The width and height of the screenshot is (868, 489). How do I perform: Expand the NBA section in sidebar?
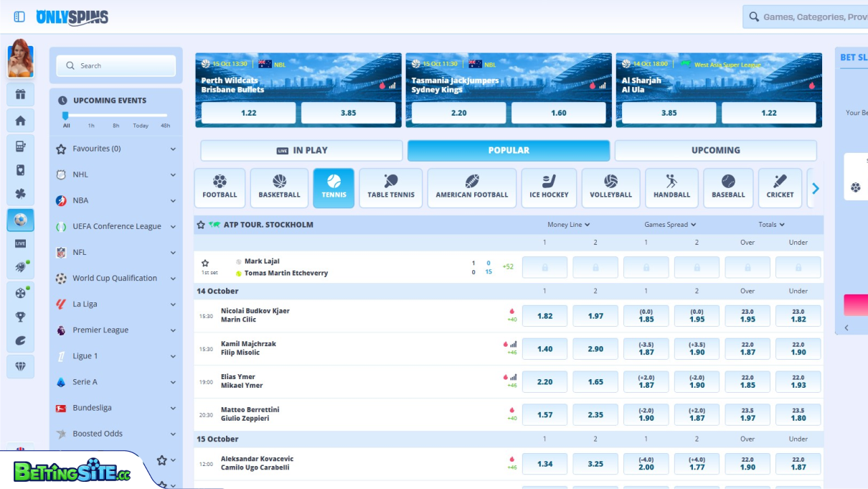point(174,200)
